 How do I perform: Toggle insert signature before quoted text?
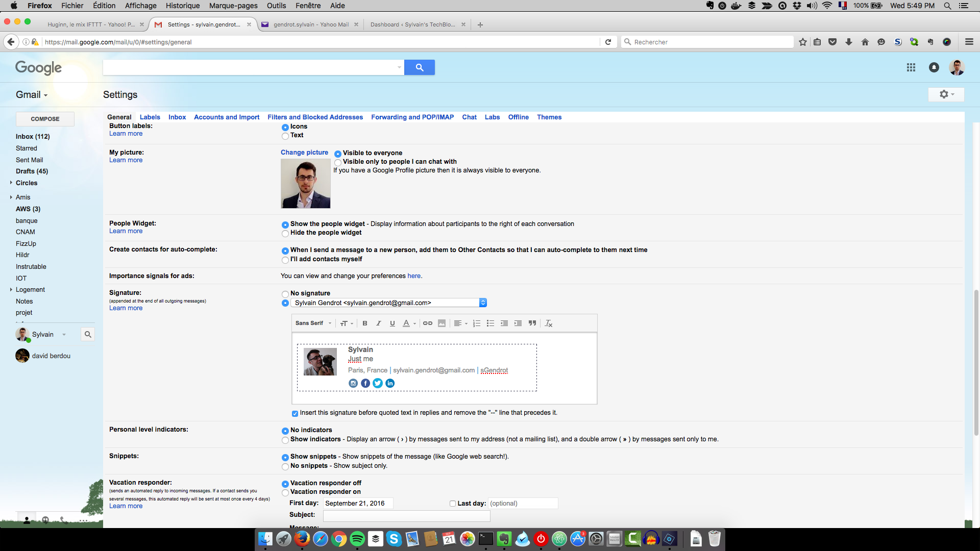(295, 414)
